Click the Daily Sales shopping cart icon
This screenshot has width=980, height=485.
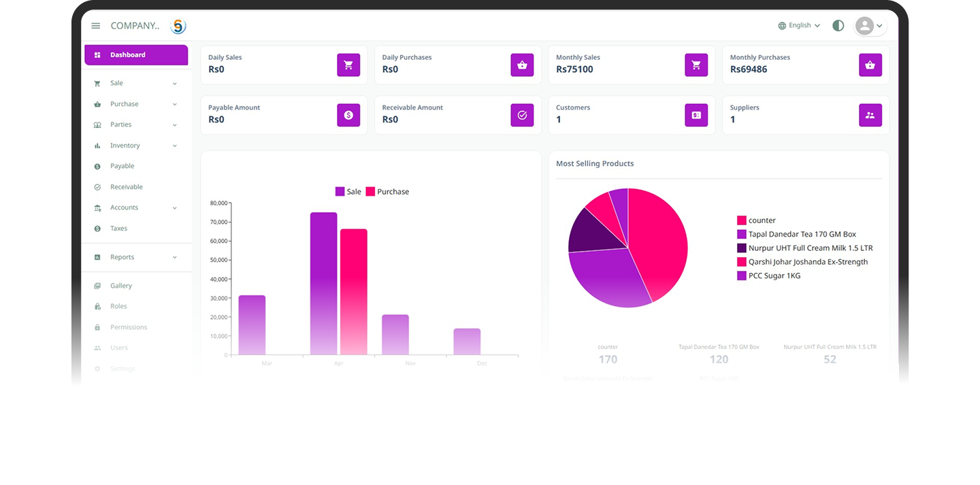click(x=348, y=65)
